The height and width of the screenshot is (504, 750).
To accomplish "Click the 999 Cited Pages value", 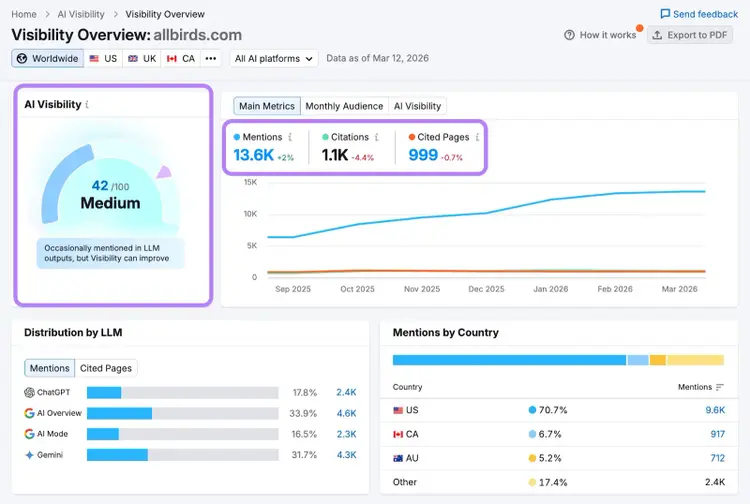I will pos(423,155).
